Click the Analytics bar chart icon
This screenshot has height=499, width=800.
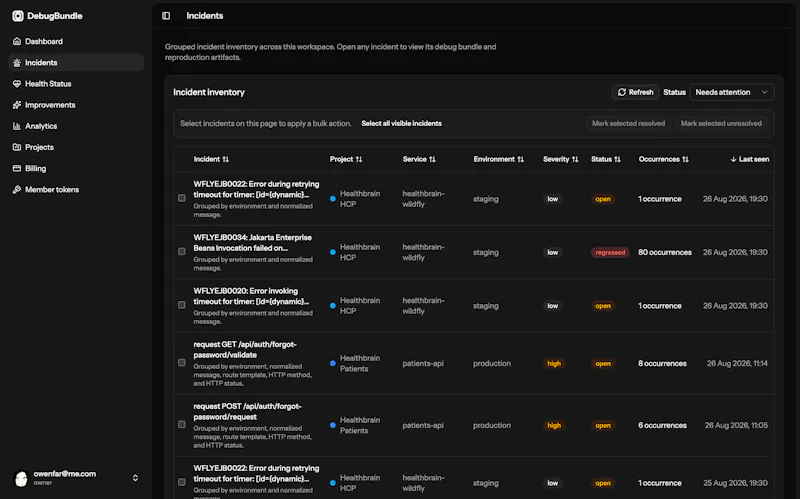click(x=17, y=126)
